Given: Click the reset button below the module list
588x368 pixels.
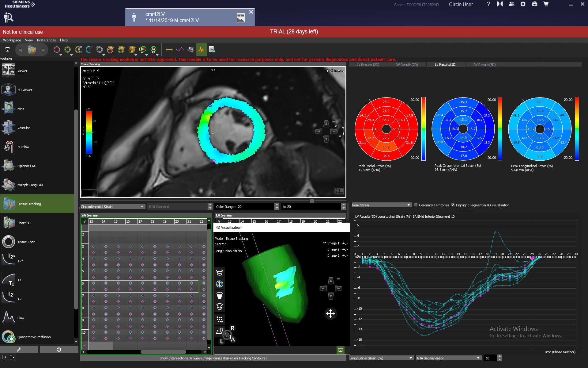Looking at the screenshot, I should click(x=59, y=349).
